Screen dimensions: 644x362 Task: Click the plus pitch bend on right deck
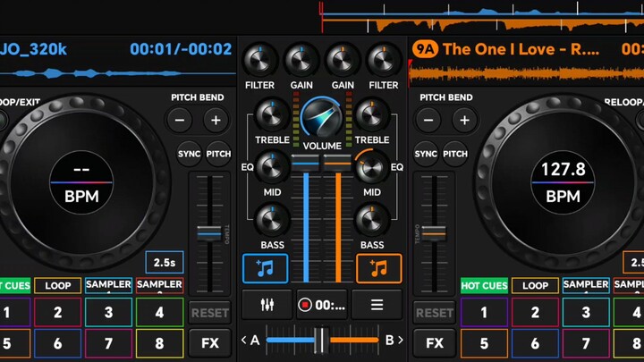coord(464,121)
